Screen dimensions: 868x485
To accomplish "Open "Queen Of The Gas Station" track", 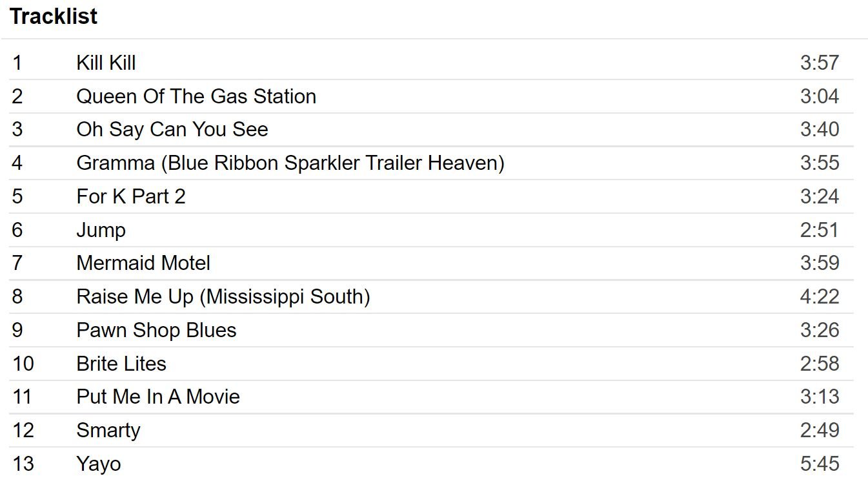I will (x=196, y=96).
